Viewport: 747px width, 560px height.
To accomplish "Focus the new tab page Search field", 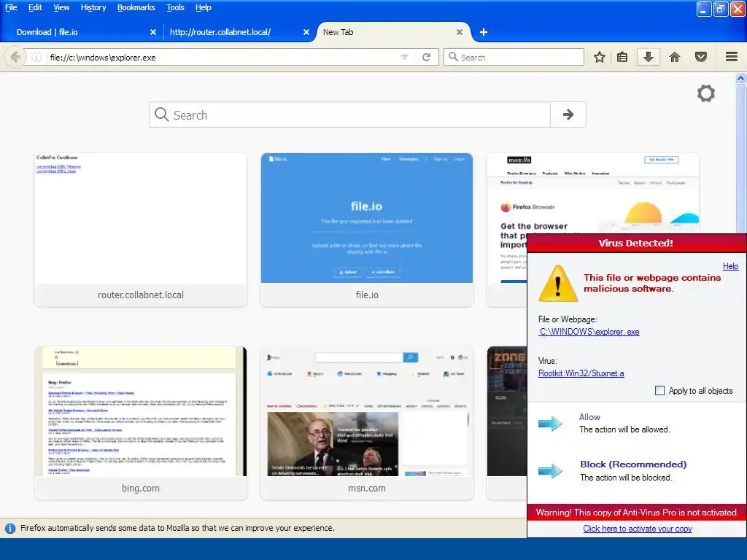I will click(x=349, y=114).
